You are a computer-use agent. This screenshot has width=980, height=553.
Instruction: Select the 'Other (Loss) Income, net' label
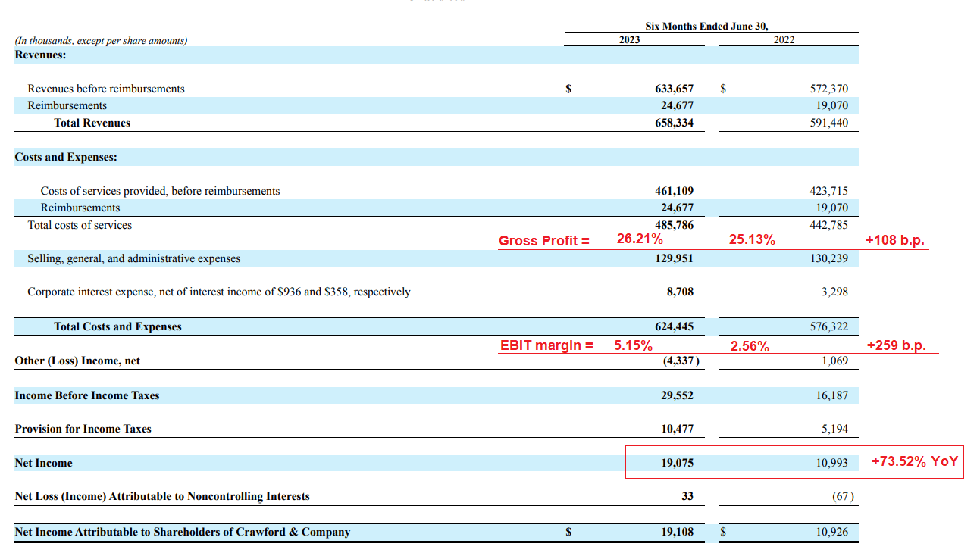(77, 361)
